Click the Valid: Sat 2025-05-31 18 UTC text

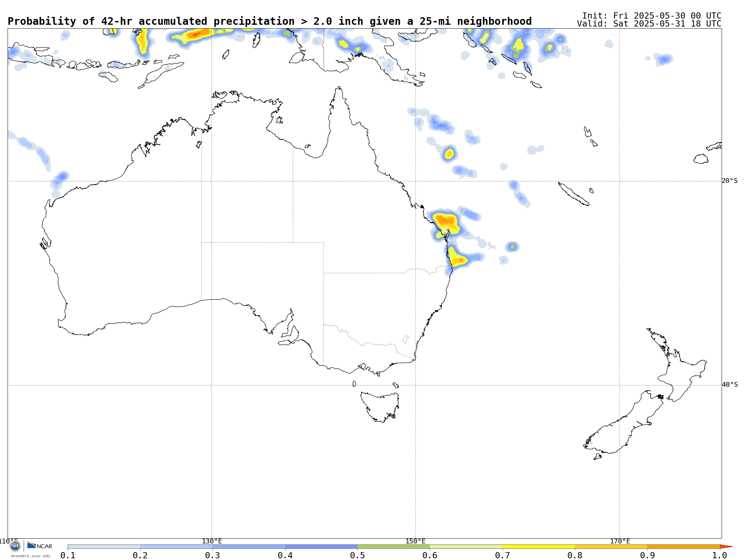(x=649, y=24)
